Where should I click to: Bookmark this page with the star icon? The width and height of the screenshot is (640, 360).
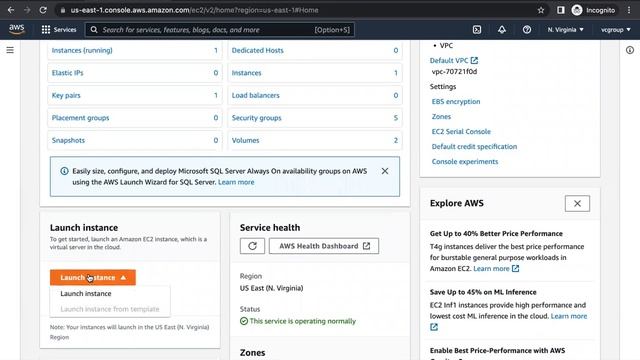(x=541, y=10)
